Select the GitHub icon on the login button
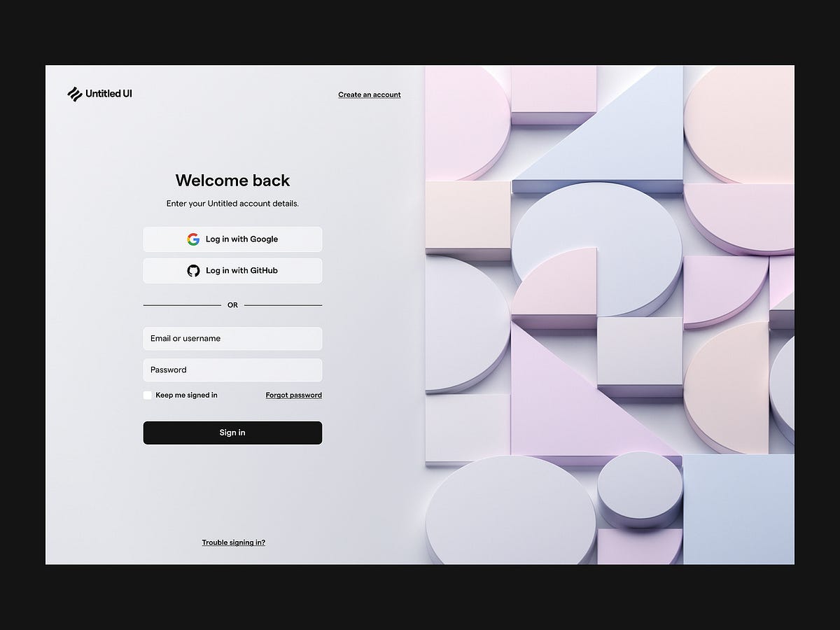840x630 pixels. click(x=194, y=270)
